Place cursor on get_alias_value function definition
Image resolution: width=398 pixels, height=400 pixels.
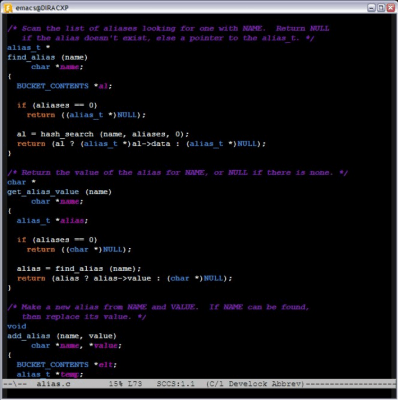[43, 192]
